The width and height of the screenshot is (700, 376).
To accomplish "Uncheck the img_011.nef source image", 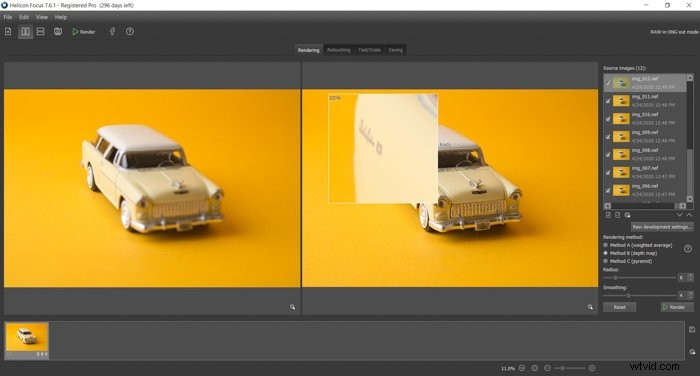I will pyautogui.click(x=608, y=101).
